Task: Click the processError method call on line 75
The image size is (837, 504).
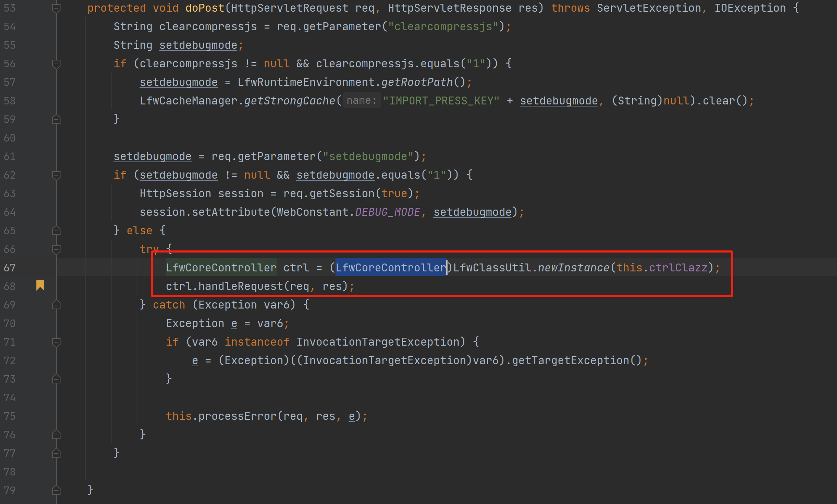Action: (237, 416)
